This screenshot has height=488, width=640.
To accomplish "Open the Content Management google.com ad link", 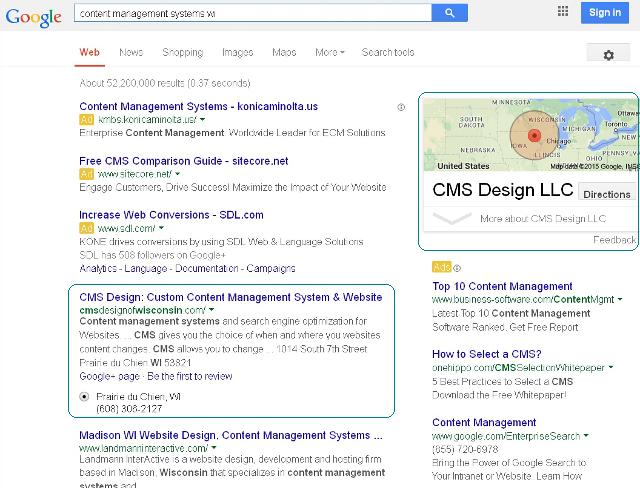I will point(484,422).
